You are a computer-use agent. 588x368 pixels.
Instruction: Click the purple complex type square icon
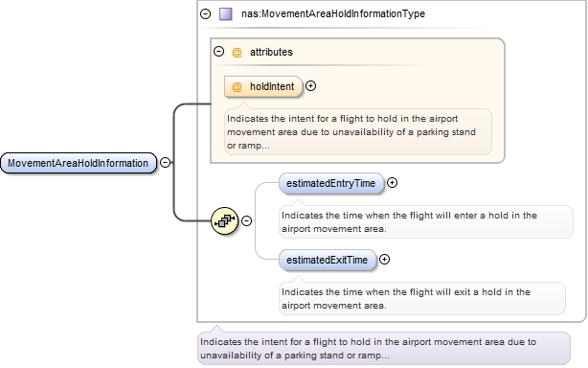(225, 13)
